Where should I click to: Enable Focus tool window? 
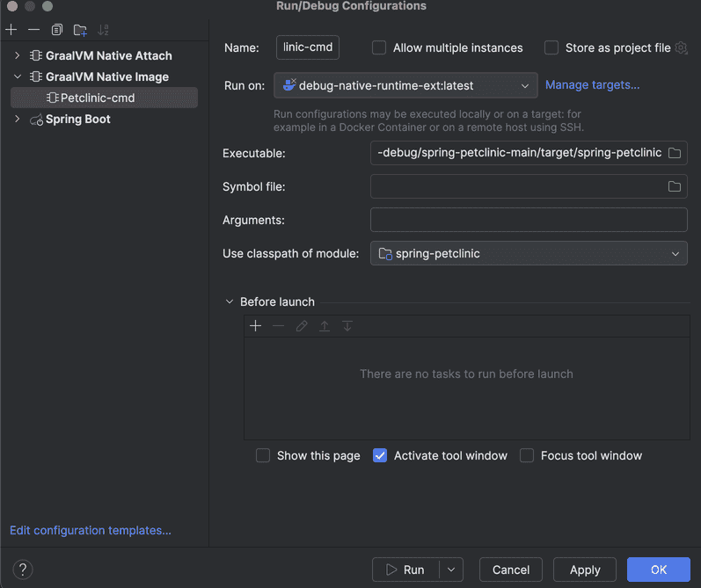[x=527, y=455]
